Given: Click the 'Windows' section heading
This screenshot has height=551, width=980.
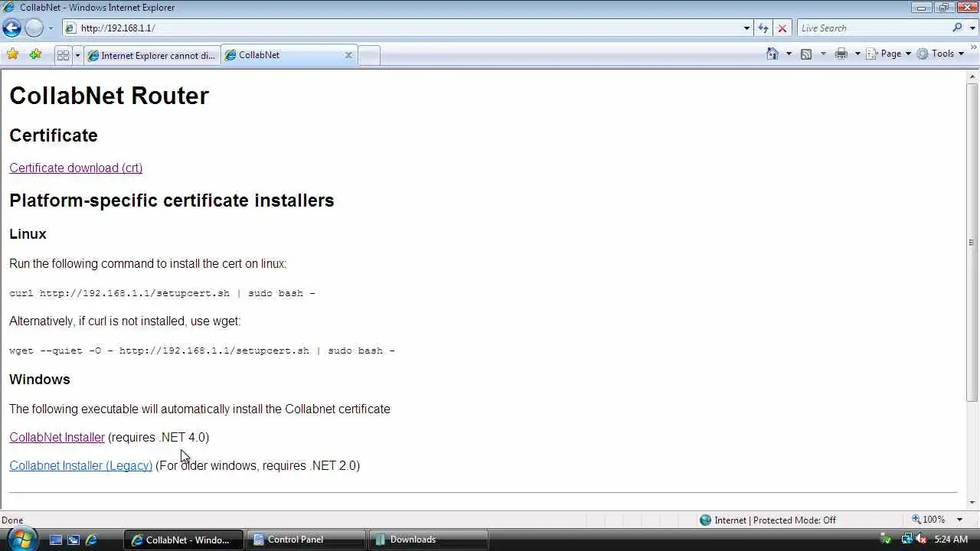Looking at the screenshot, I should (x=40, y=380).
